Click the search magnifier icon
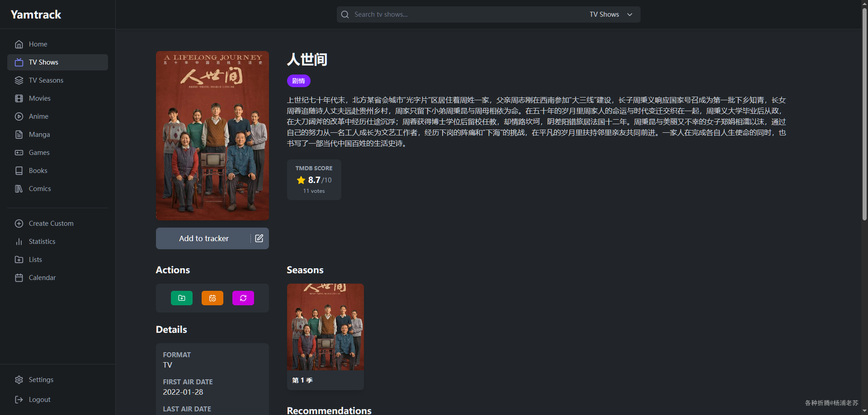The height and width of the screenshot is (415, 868). [345, 14]
